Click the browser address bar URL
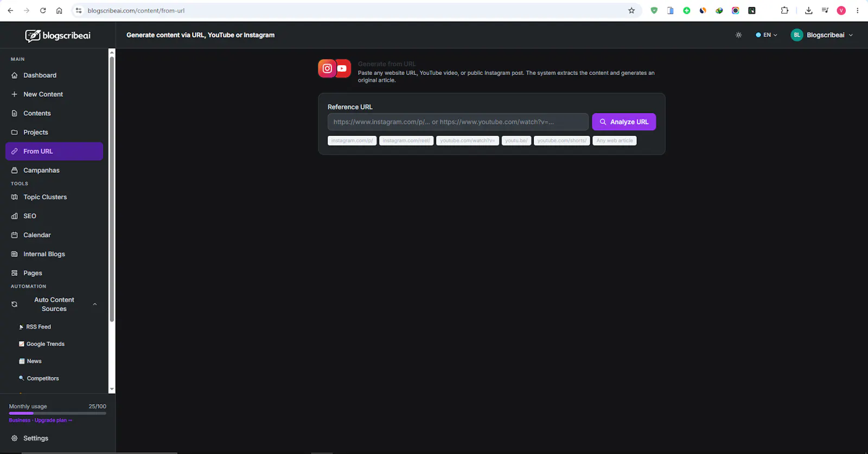The height and width of the screenshot is (454, 868). click(x=136, y=10)
